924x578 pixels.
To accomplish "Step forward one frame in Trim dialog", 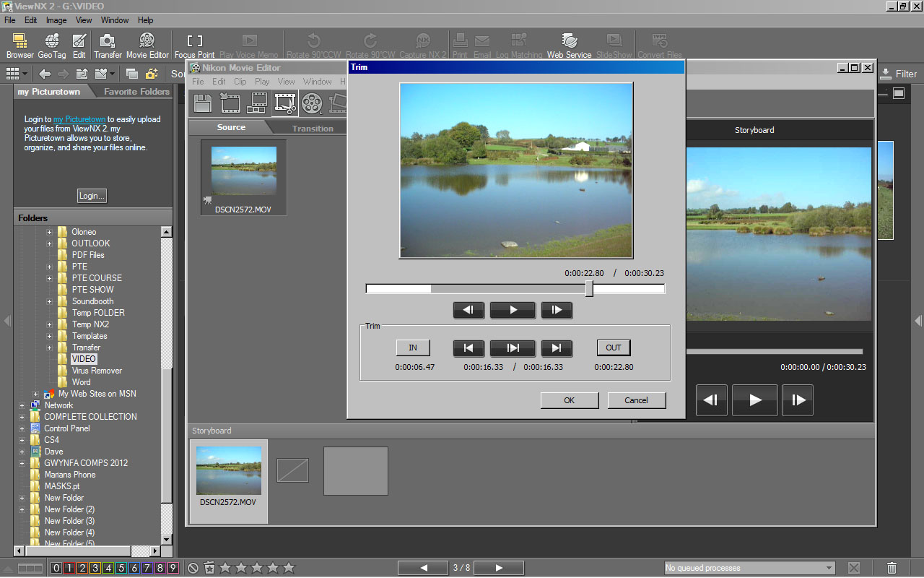I will (557, 310).
